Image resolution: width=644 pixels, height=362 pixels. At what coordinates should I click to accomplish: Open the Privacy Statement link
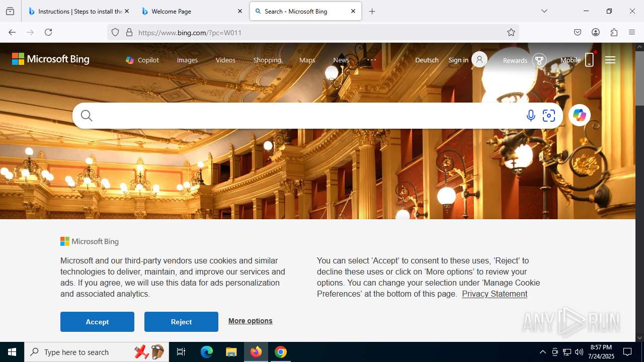(495, 294)
